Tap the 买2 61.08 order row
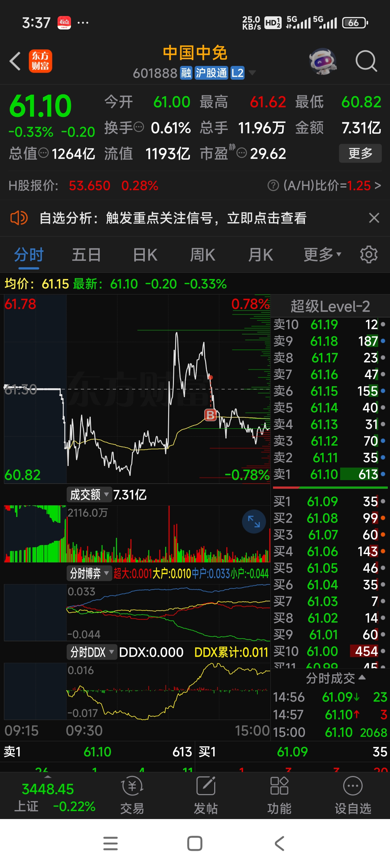The height and width of the screenshot is (868, 390). tap(330, 518)
